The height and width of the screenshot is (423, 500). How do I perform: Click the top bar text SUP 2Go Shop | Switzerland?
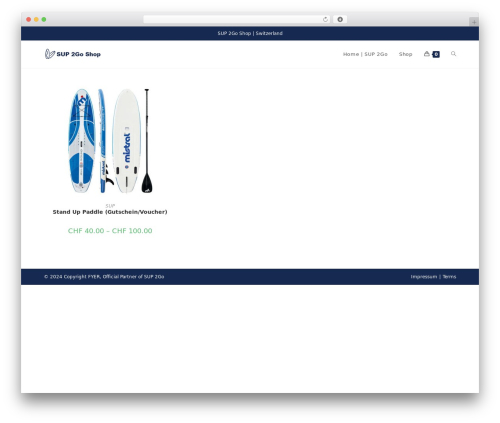(x=250, y=33)
